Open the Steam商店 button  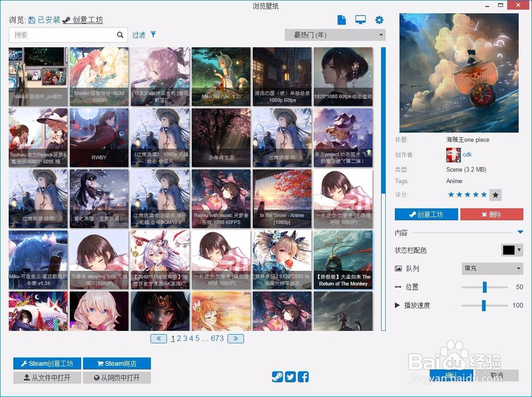pos(117,363)
